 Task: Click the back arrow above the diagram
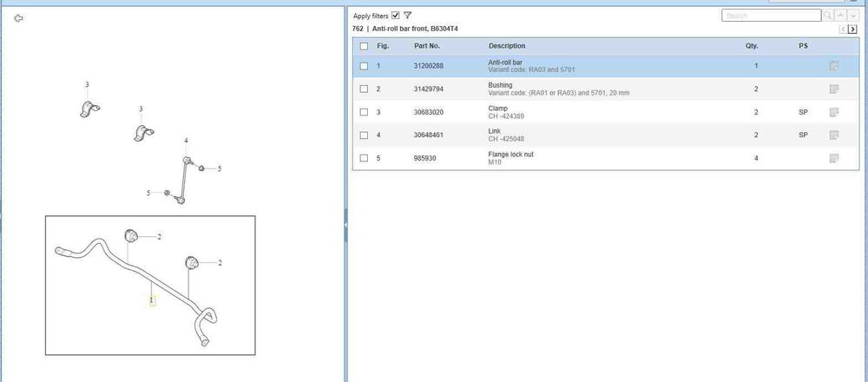19,18
